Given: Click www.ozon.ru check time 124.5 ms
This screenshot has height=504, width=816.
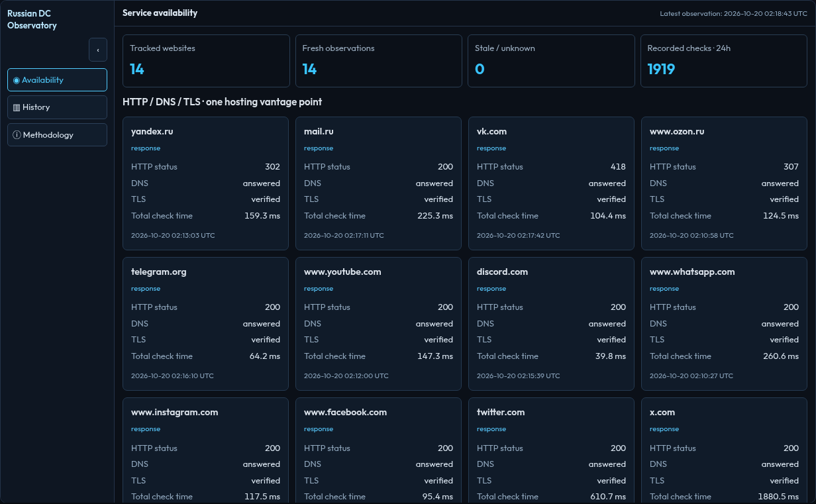Looking at the screenshot, I should [781, 216].
